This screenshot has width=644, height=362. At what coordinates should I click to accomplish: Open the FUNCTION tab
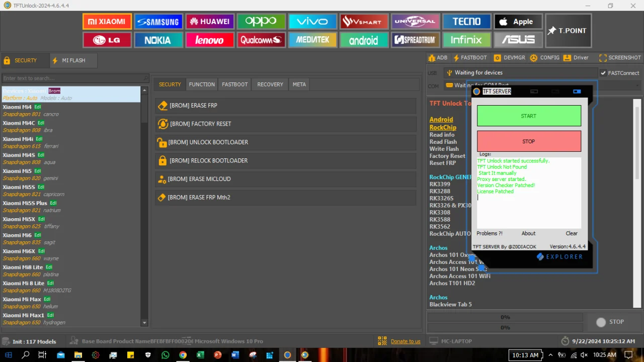pos(202,84)
